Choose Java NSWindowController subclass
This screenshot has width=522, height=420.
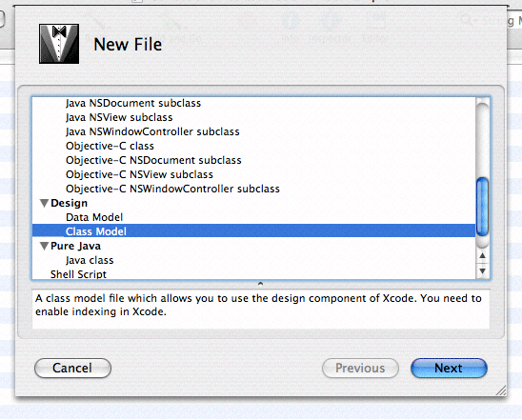[x=152, y=131]
